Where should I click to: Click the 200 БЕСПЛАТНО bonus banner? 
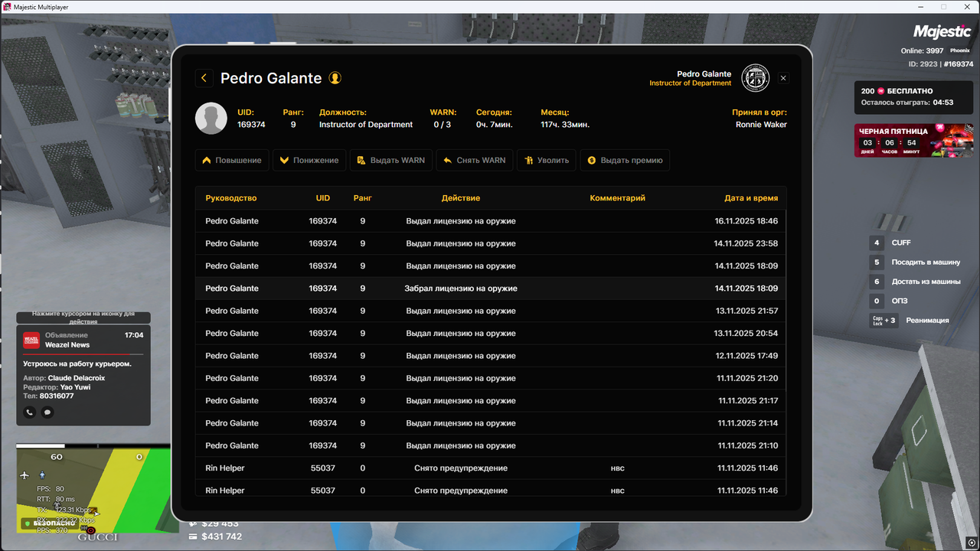coord(913,96)
